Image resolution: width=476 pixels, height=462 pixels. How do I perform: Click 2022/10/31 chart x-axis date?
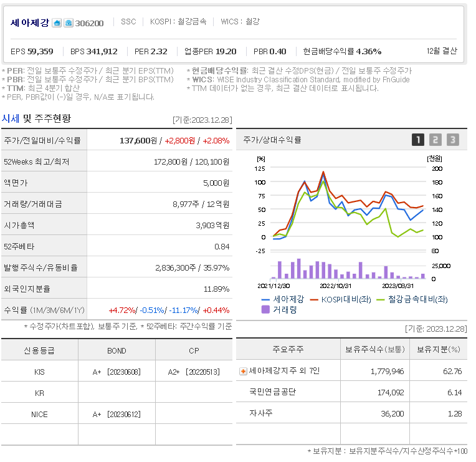point(335,286)
